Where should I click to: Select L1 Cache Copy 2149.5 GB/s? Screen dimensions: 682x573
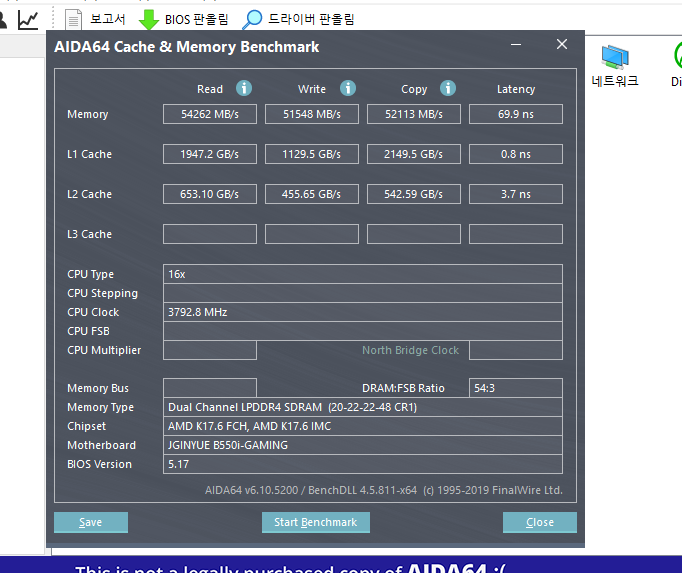(x=414, y=154)
